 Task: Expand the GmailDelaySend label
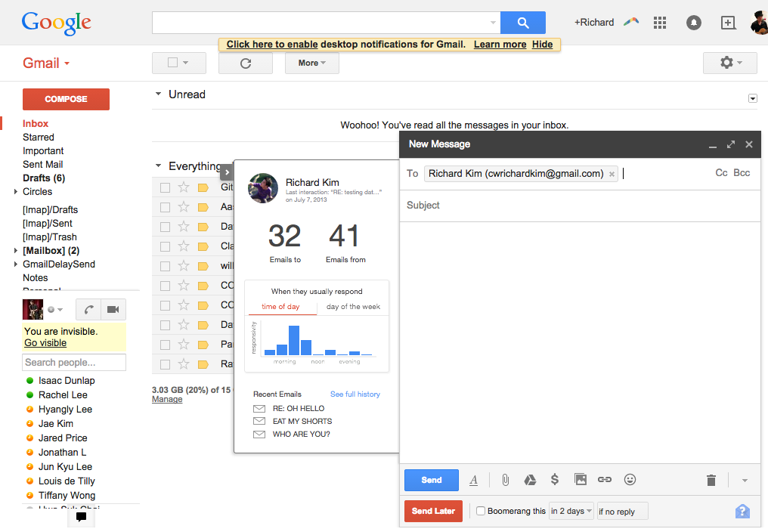pos(16,264)
